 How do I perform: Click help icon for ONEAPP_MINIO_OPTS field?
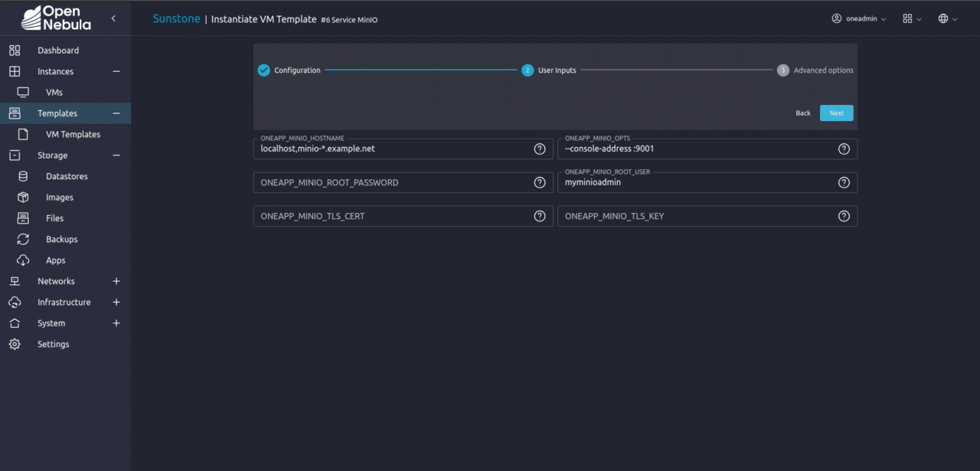point(844,149)
